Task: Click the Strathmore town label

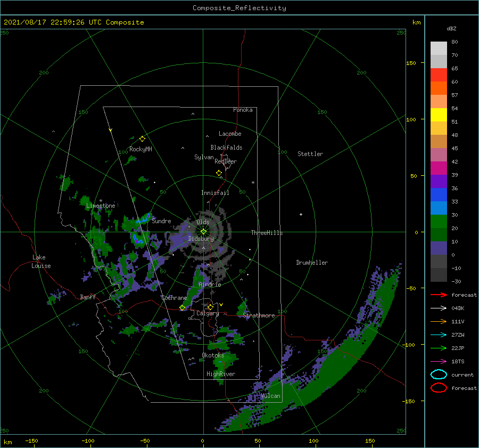Action: [x=259, y=315]
